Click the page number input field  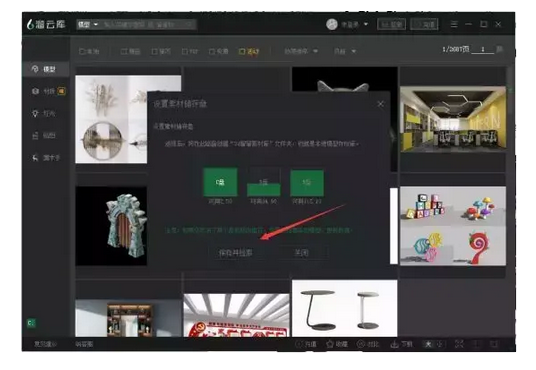(482, 50)
